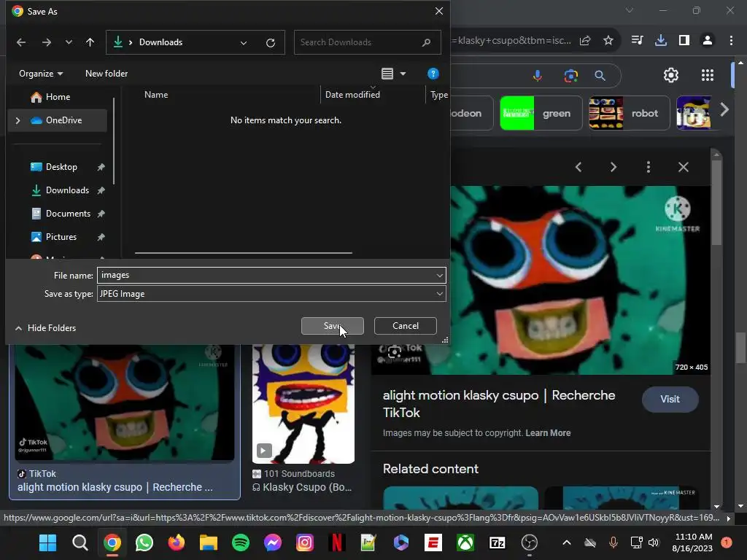This screenshot has width=747, height=560.
Task: Open Netflix from taskbar
Action: [x=337, y=542]
